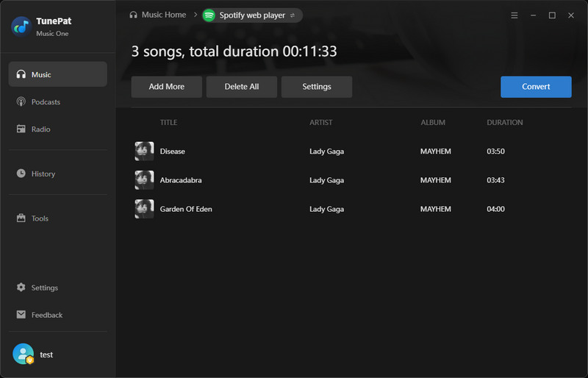588x378 pixels.
Task: Click the TunePat logo icon
Action: [x=21, y=26]
